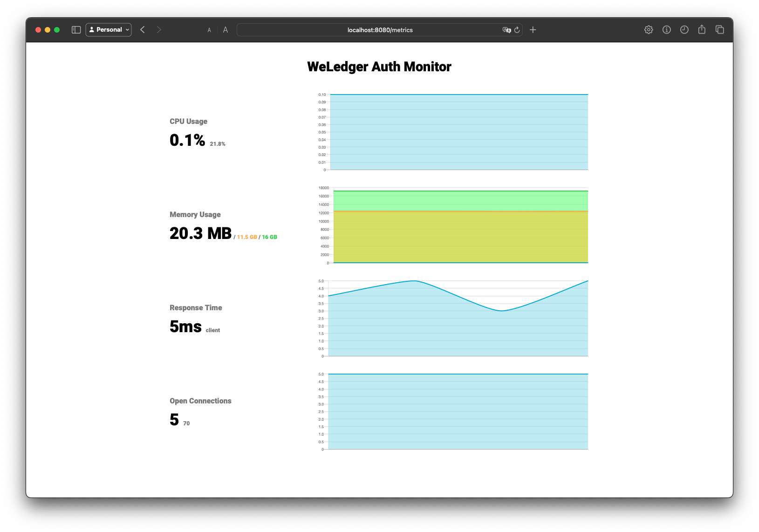
Task: Maximize the Safari window
Action: [57, 30]
